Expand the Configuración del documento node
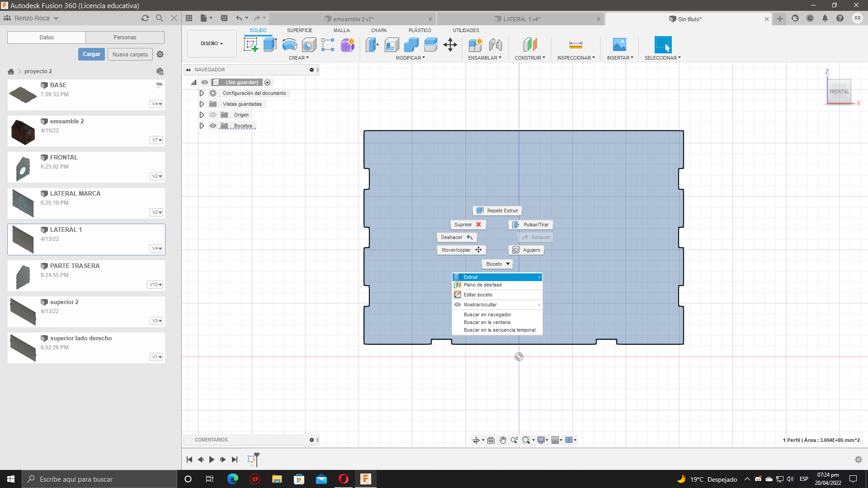 pos(202,93)
